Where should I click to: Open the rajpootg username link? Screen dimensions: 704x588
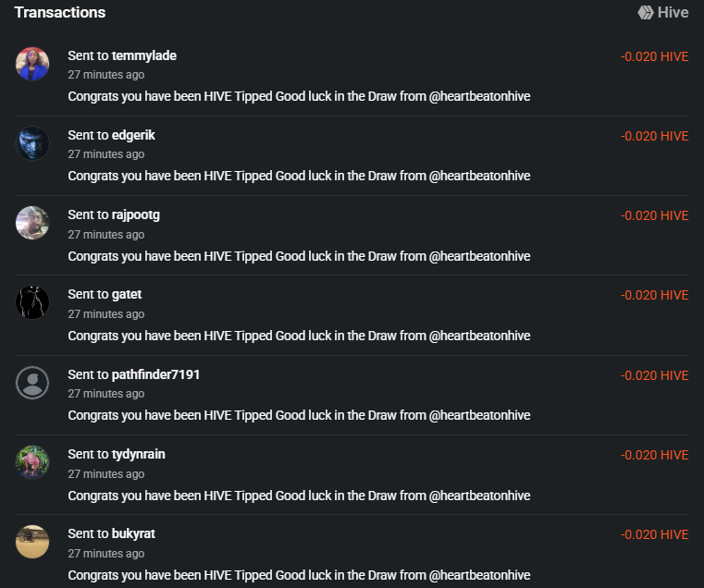[135, 214]
